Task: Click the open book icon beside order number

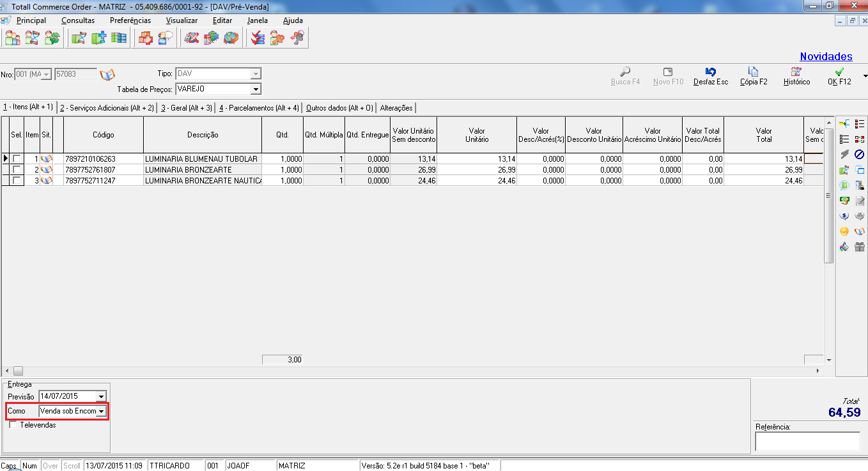Action: pos(108,74)
